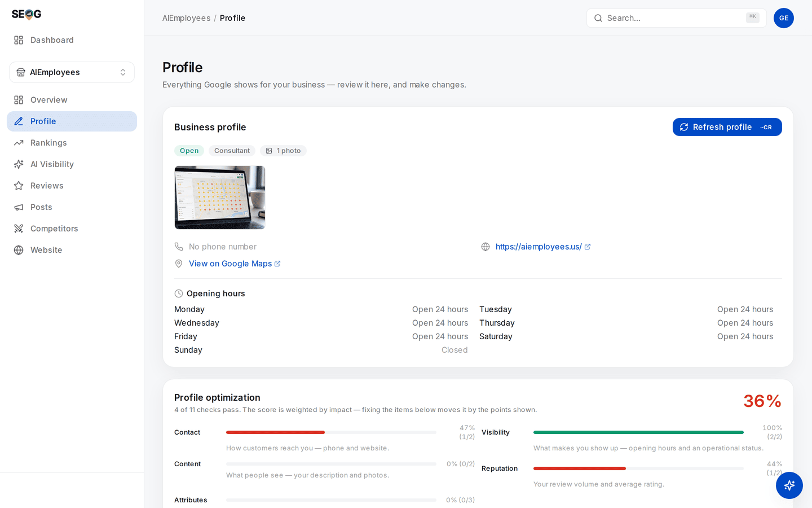The height and width of the screenshot is (508, 812).
Task: Select the Profile sidebar item
Action: 72,121
